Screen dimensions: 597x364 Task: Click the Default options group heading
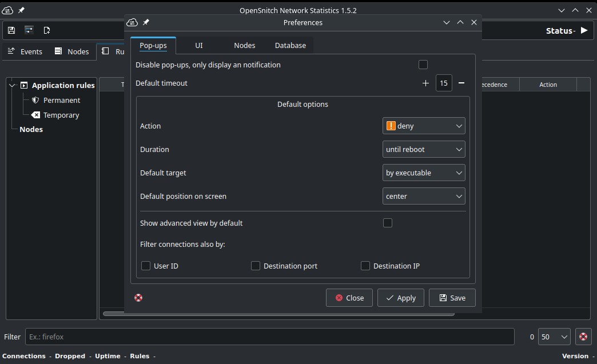(303, 104)
